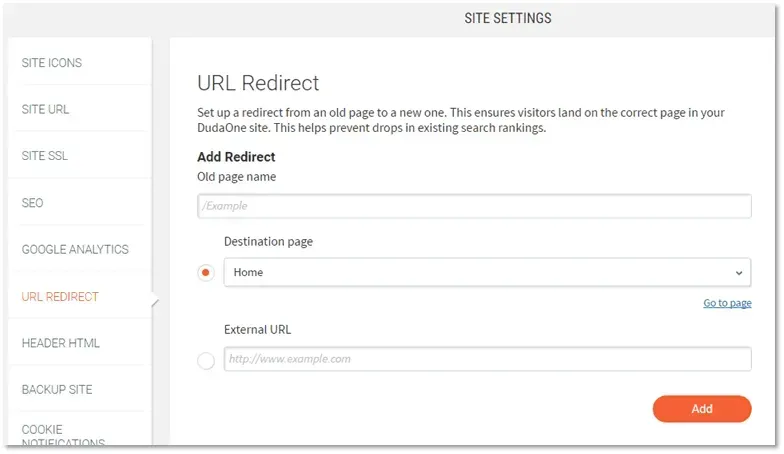
Task: Click the dropdown chevron arrow beside Home
Action: click(x=738, y=273)
